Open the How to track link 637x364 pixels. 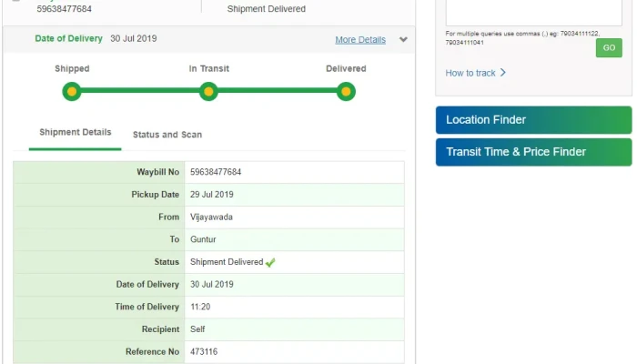tap(470, 73)
